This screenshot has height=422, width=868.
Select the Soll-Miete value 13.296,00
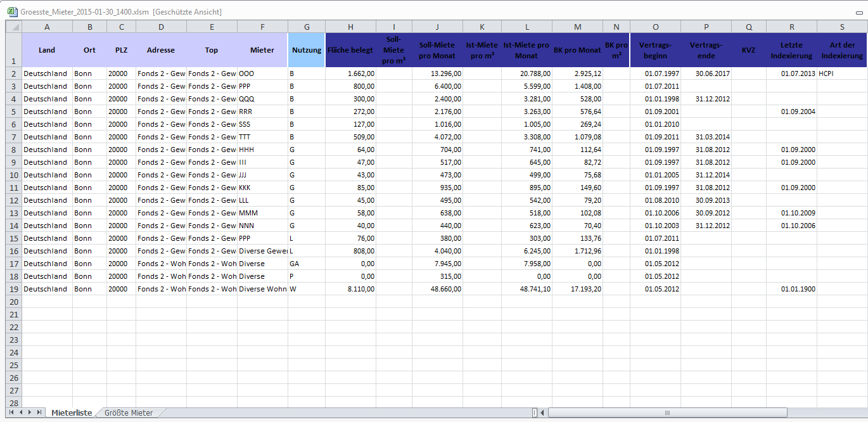click(438, 74)
